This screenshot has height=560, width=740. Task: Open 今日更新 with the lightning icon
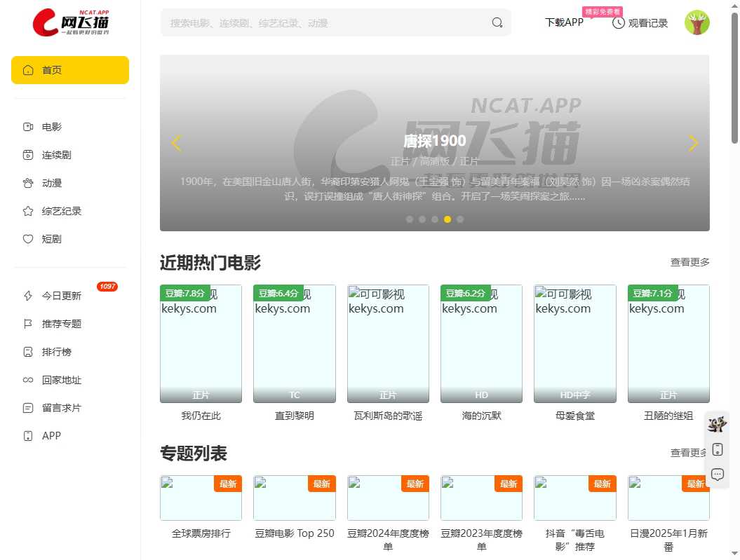point(27,295)
